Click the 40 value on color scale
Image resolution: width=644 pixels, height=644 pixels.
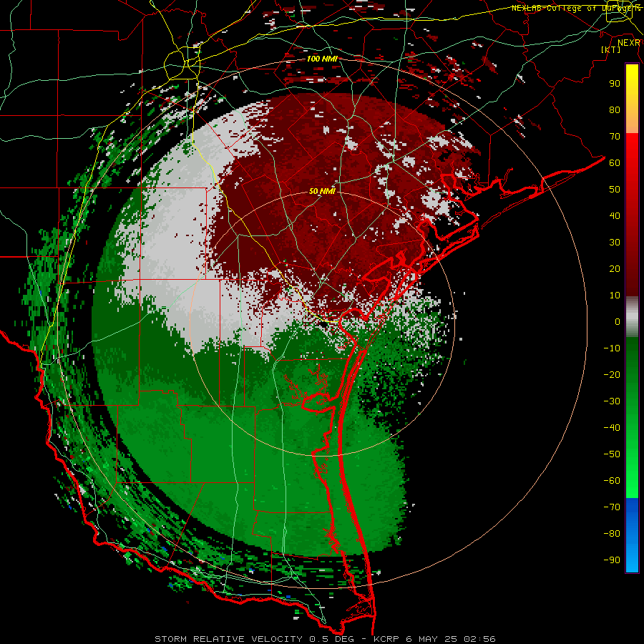615,215
